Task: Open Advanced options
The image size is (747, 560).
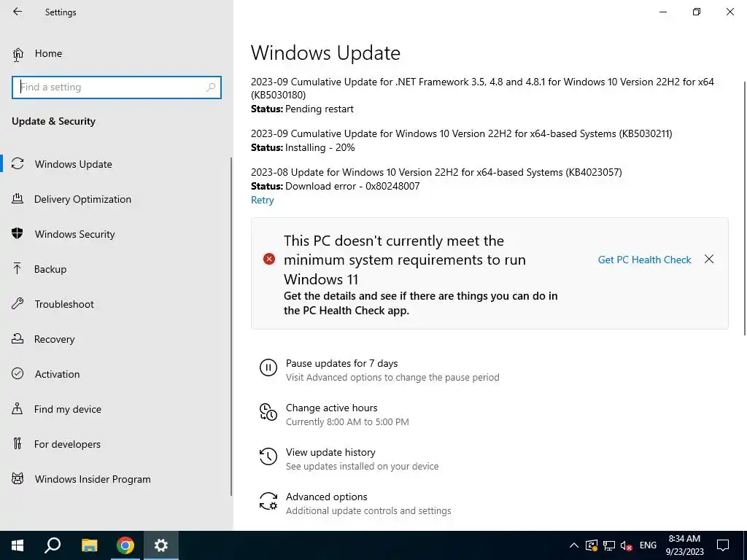Action: click(x=326, y=497)
